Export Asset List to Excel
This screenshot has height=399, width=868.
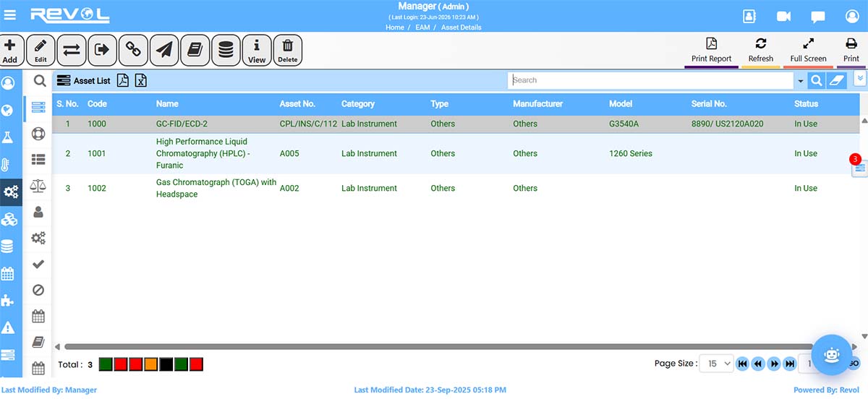coord(141,81)
